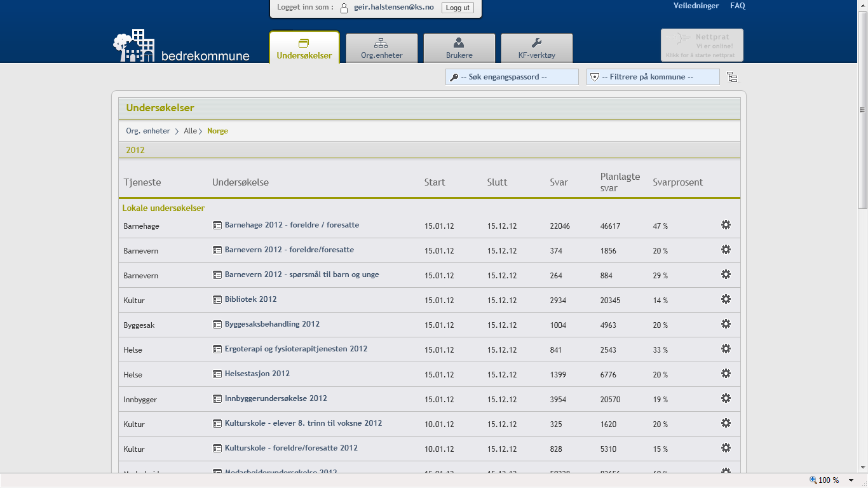The image size is (868, 488).
Task: Open settings gear for Barnehage 2012 row
Action: click(726, 225)
